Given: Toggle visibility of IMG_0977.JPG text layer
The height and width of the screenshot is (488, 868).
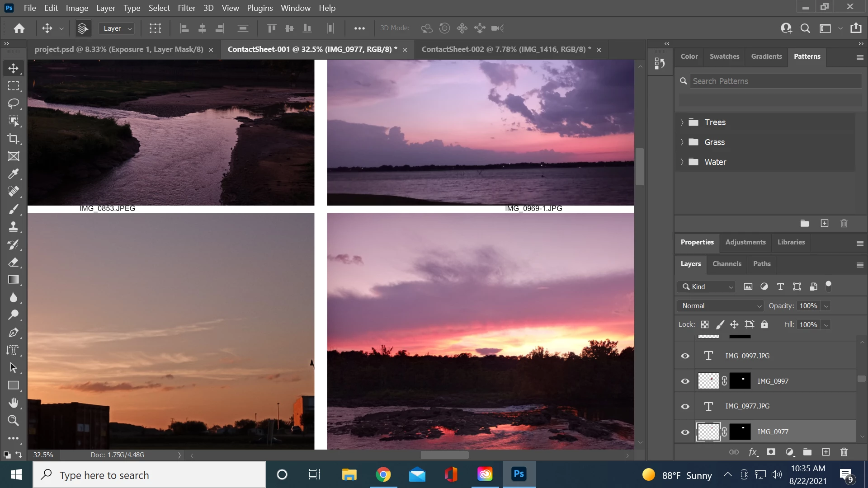Looking at the screenshot, I should [685, 407].
